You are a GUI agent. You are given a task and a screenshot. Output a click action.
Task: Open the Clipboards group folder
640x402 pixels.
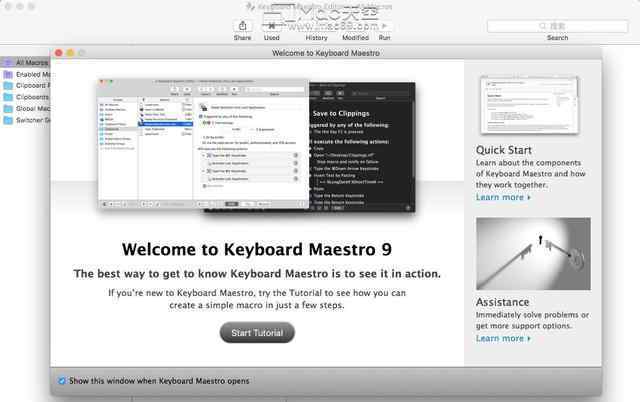[x=25, y=97]
